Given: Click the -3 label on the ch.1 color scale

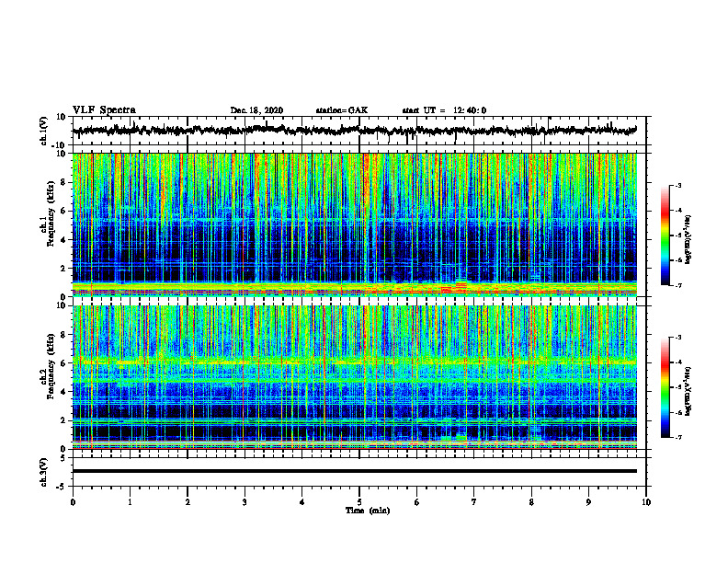Looking at the screenshot, I should [677, 186].
